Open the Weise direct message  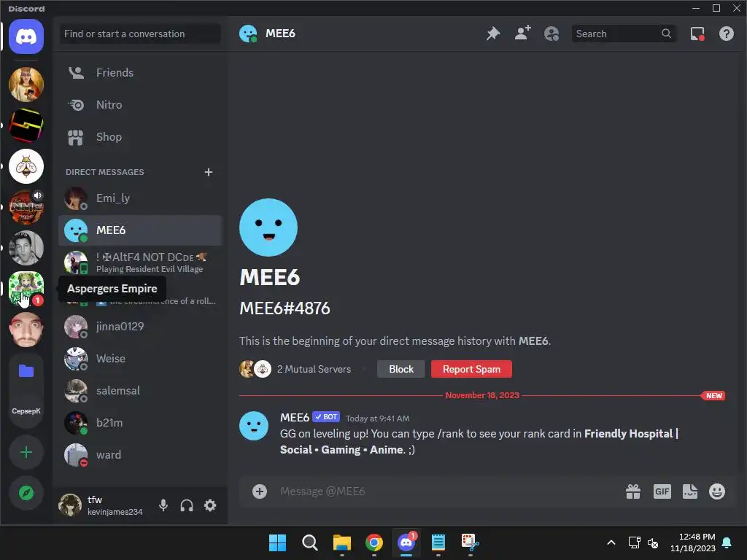[x=140, y=359]
